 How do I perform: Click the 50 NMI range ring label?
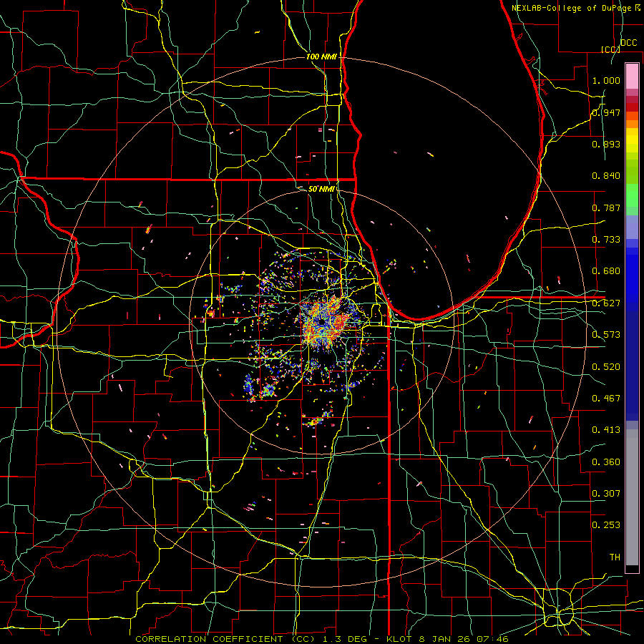[x=321, y=190]
